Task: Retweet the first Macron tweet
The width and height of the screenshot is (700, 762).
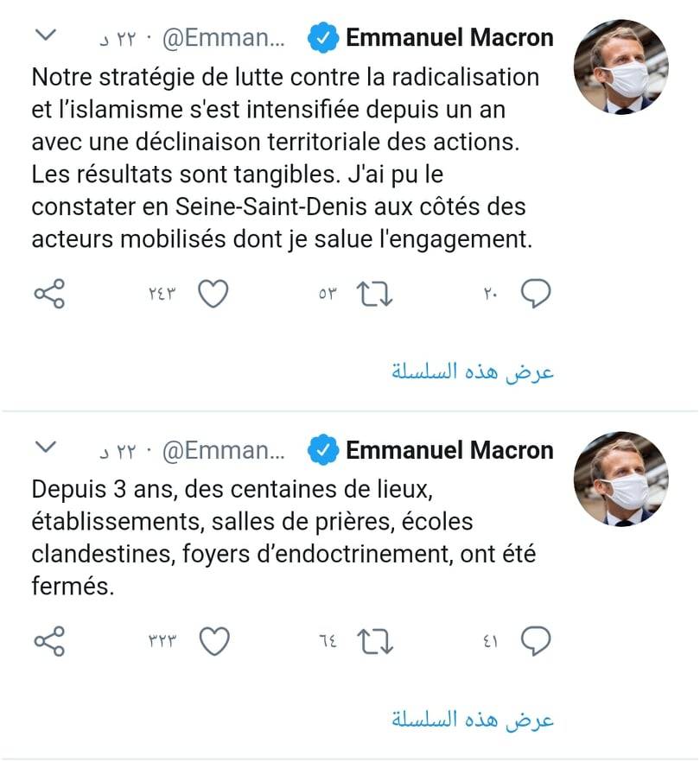Action: click(x=374, y=294)
